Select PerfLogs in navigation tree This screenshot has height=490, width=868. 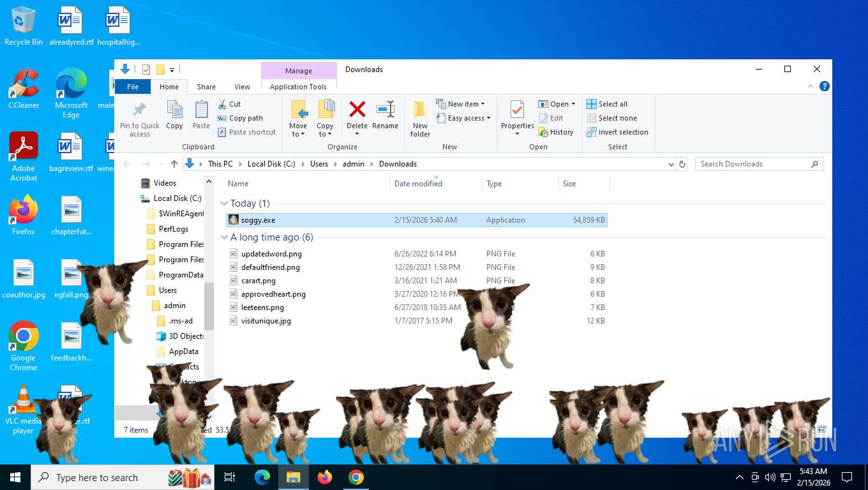(x=174, y=229)
